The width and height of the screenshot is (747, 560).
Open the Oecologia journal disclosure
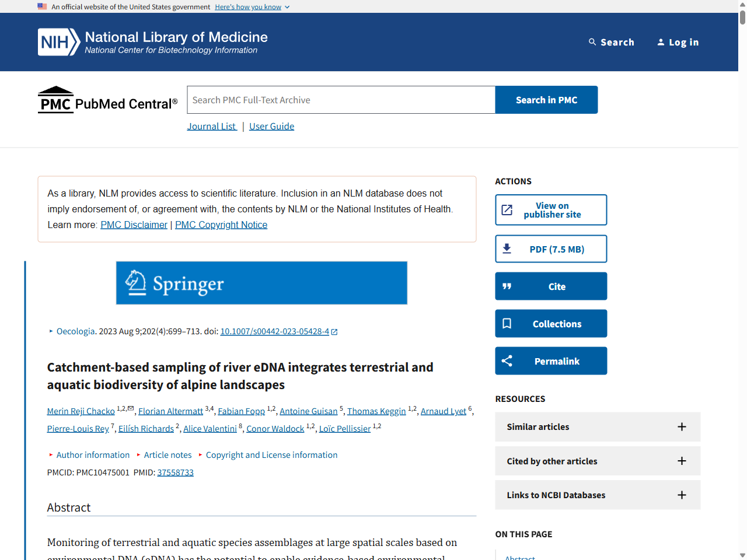71,331
